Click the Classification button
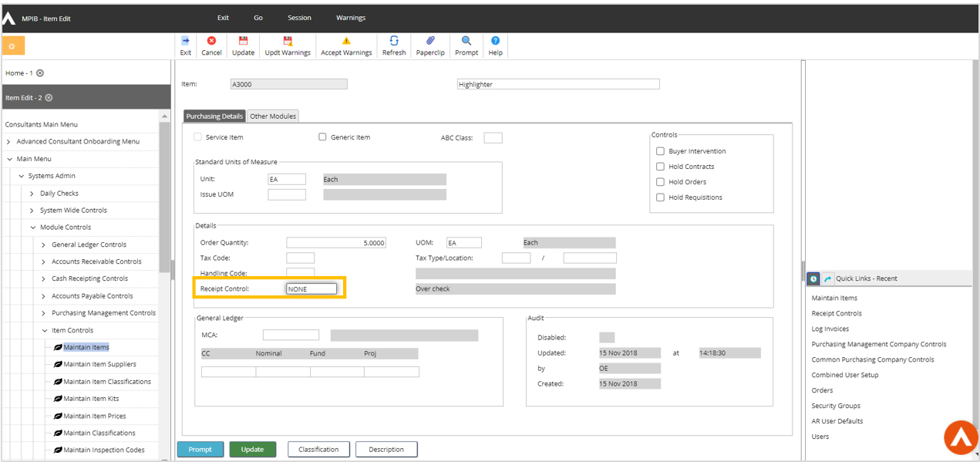 click(x=318, y=450)
